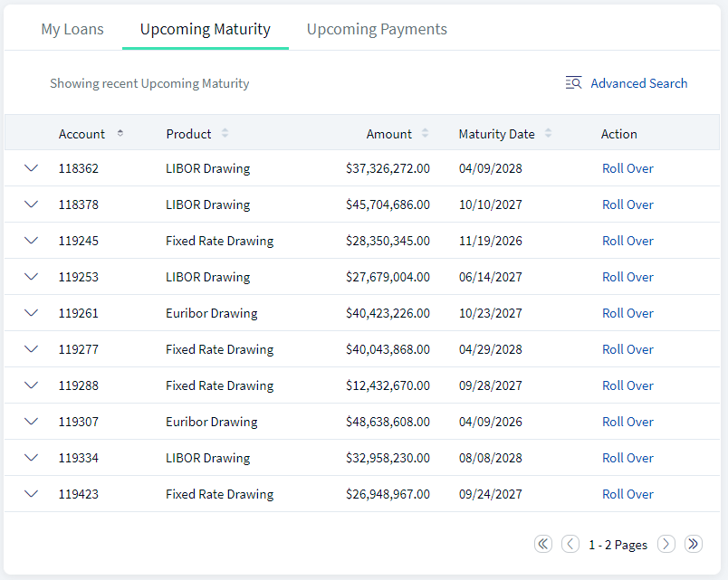Expand row for account 119288
Image resolution: width=728 pixels, height=580 pixels.
[x=31, y=385]
